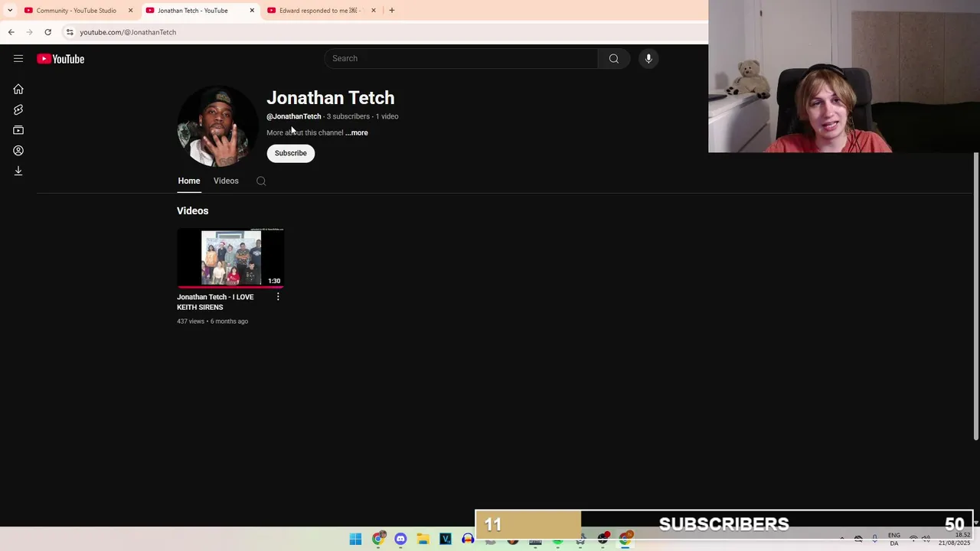Click the 437 views text

(x=191, y=321)
